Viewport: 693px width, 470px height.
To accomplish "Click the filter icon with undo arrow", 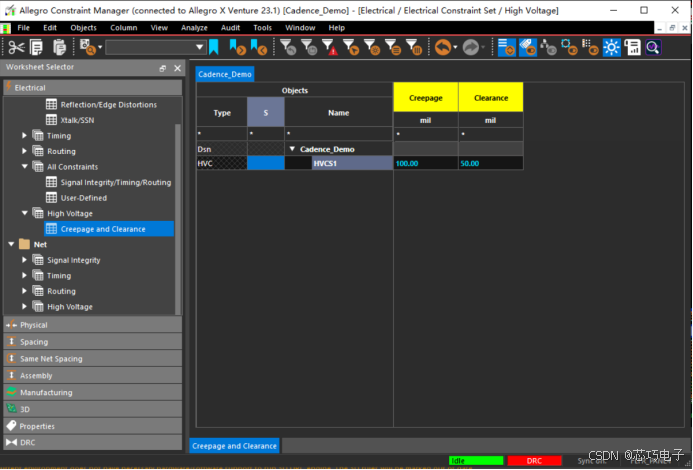I will [288, 47].
